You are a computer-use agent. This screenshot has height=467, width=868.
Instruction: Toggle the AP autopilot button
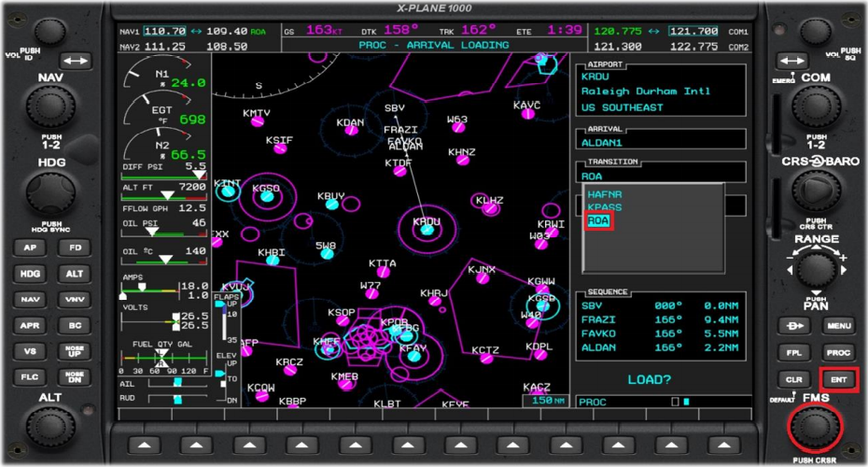coord(30,248)
